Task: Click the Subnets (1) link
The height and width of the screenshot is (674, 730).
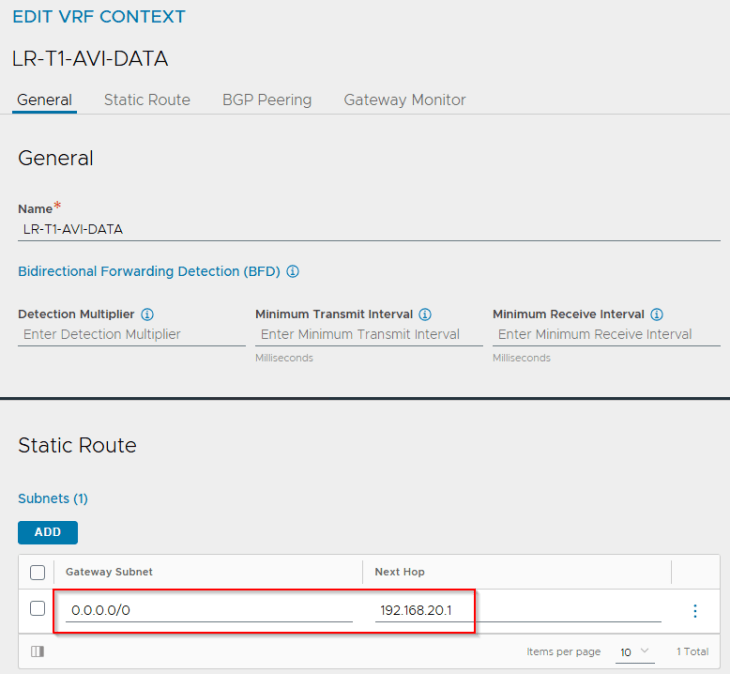Action: [x=53, y=498]
